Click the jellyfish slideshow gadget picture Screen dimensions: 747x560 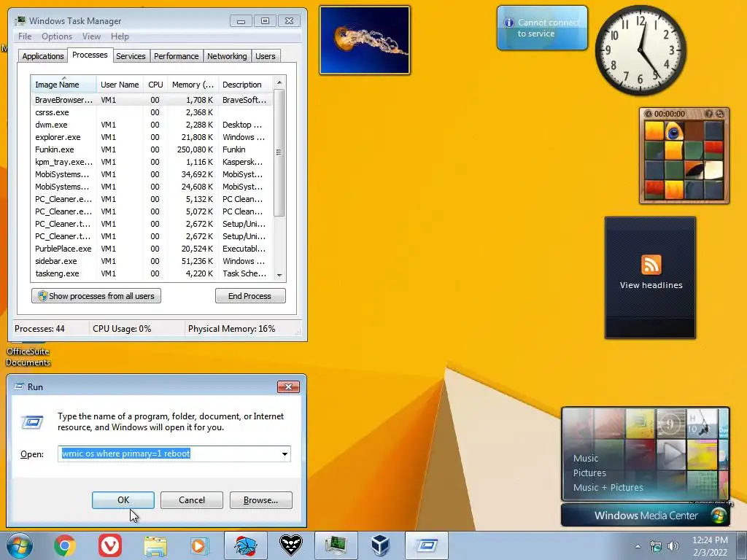365,40
